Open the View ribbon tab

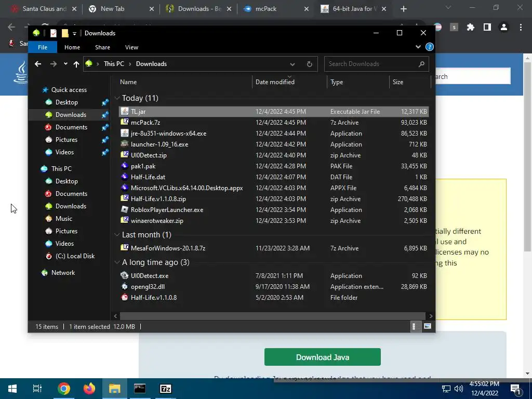131,47
